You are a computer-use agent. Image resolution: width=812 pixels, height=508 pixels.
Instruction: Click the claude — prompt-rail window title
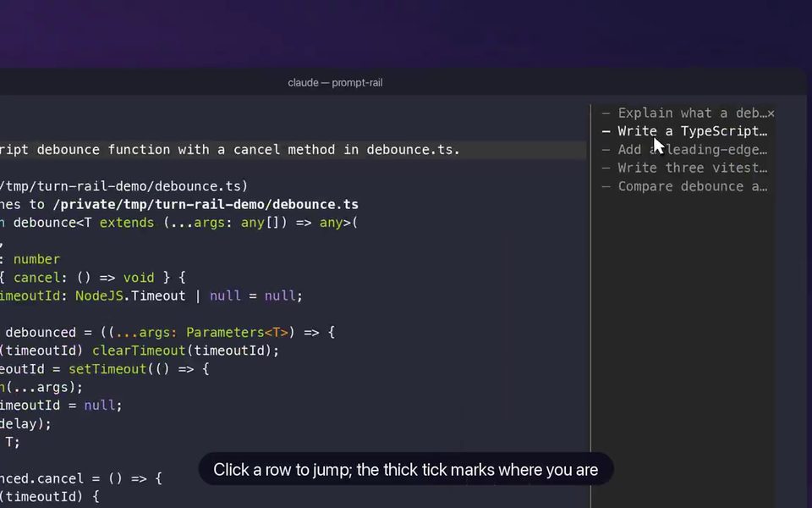[335, 83]
